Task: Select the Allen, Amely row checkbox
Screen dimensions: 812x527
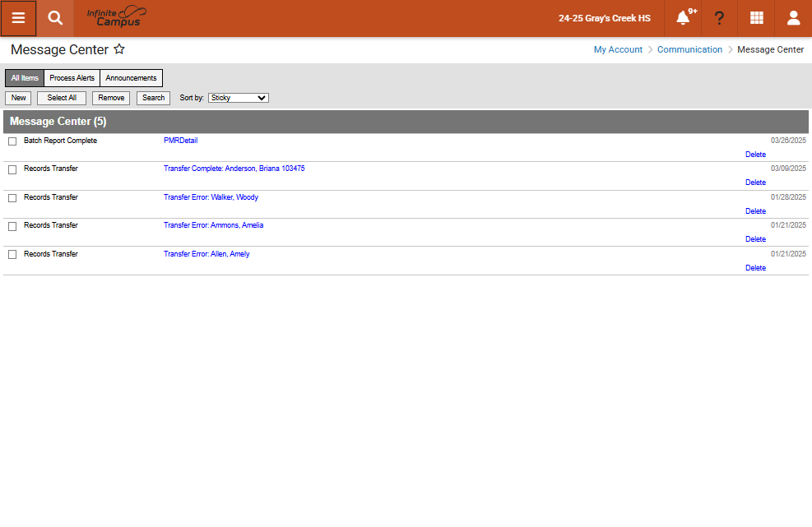Action: point(12,254)
